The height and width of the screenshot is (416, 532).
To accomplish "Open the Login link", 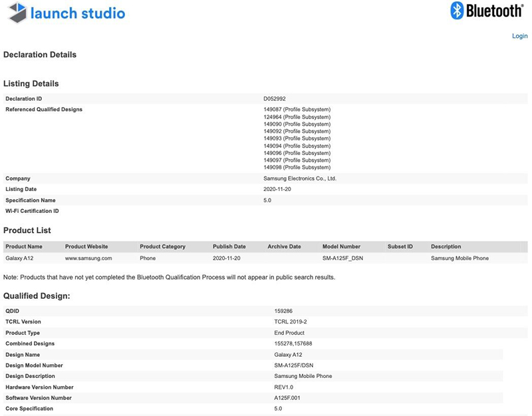I will (x=519, y=36).
